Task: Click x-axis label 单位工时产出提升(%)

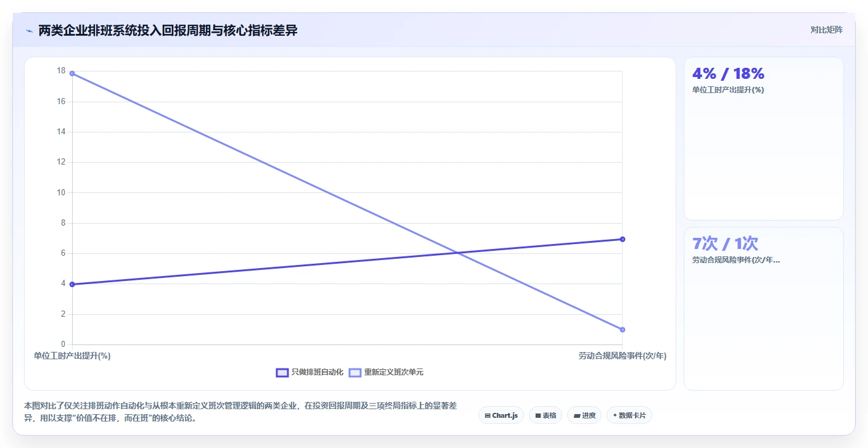Action: [x=72, y=356]
